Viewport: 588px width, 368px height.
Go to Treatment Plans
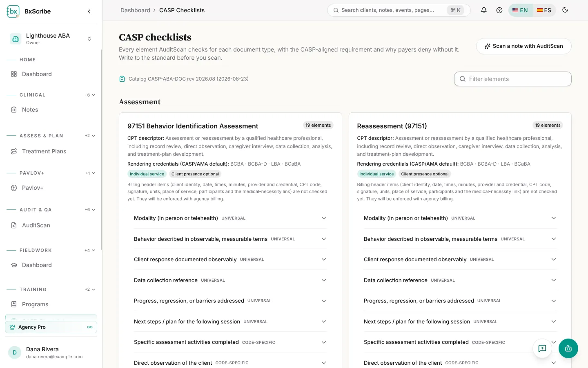click(51, 151)
